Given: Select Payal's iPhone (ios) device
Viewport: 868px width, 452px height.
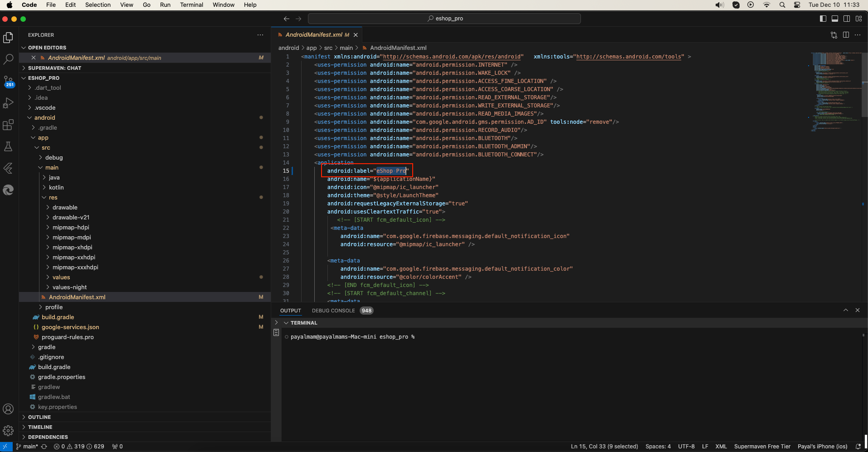Looking at the screenshot, I should (x=822, y=447).
